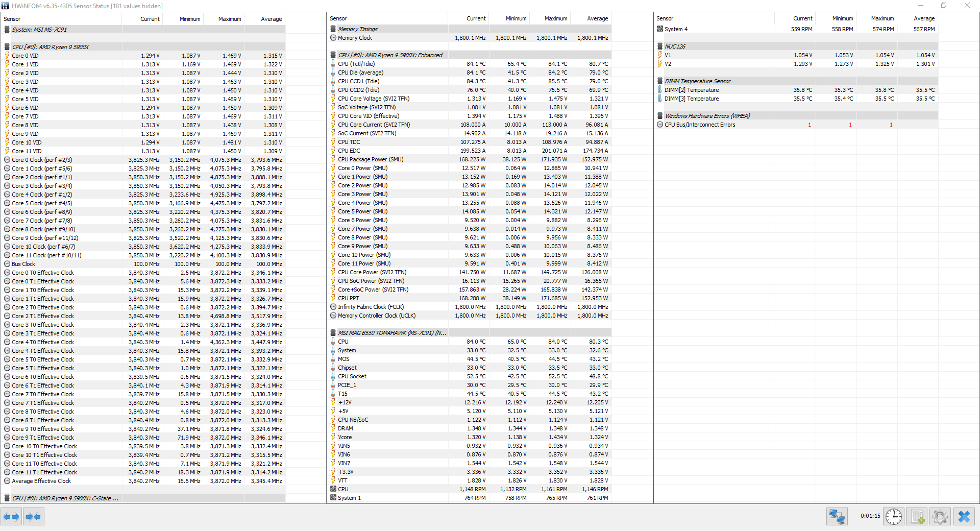
Task: Select the Memory Controller Clock (UCLK) row
Action: click(x=469, y=316)
